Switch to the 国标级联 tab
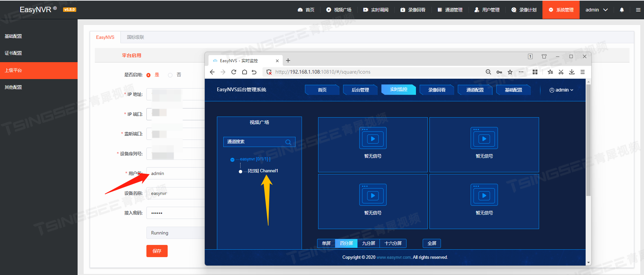This screenshot has height=275, width=644. (x=135, y=37)
